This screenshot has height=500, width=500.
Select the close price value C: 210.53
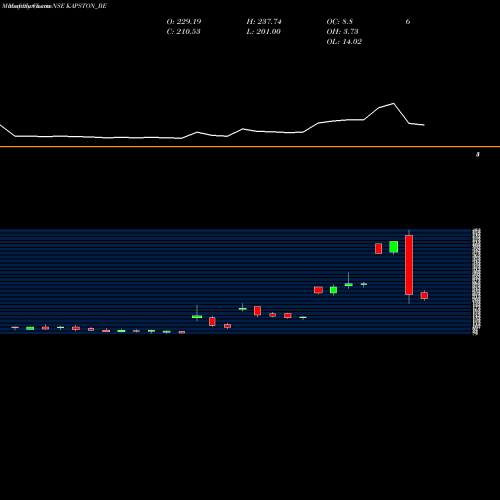[183, 31]
